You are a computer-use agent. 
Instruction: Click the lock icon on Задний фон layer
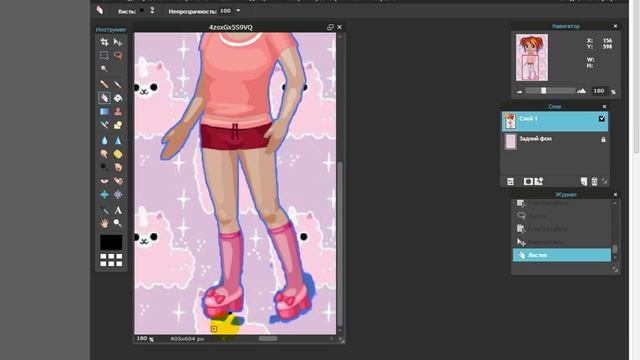point(603,140)
